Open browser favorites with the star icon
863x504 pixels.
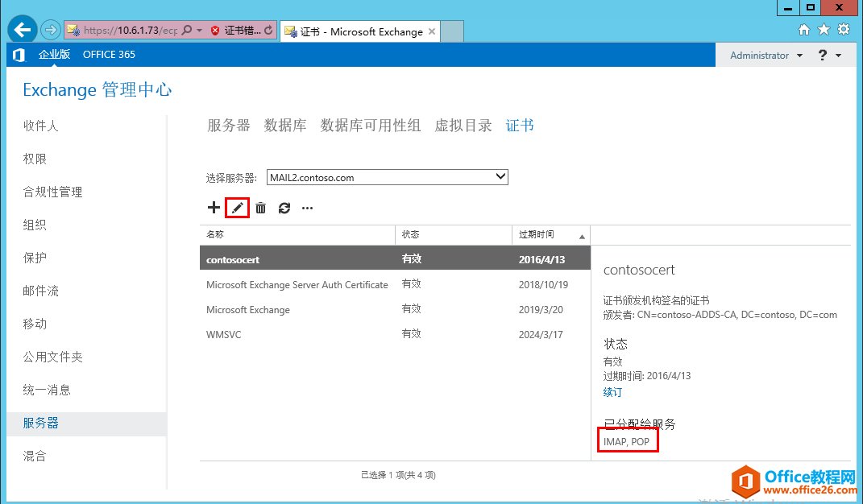click(824, 28)
